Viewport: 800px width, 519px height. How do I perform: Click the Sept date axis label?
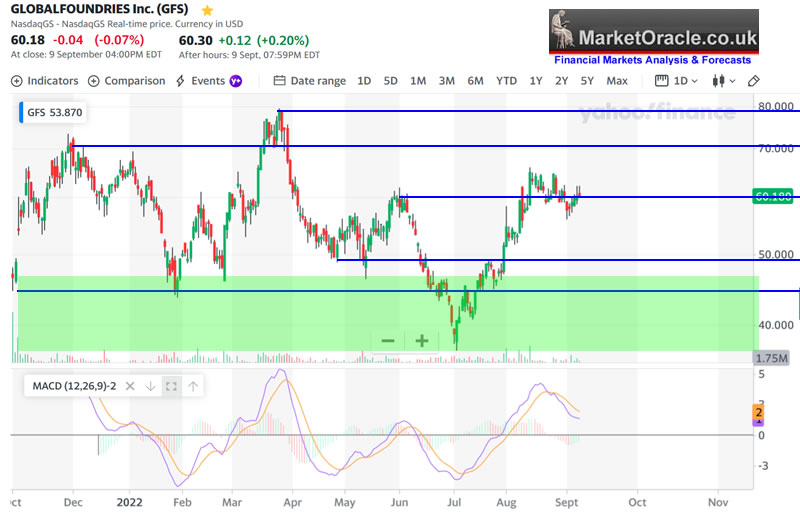click(566, 503)
